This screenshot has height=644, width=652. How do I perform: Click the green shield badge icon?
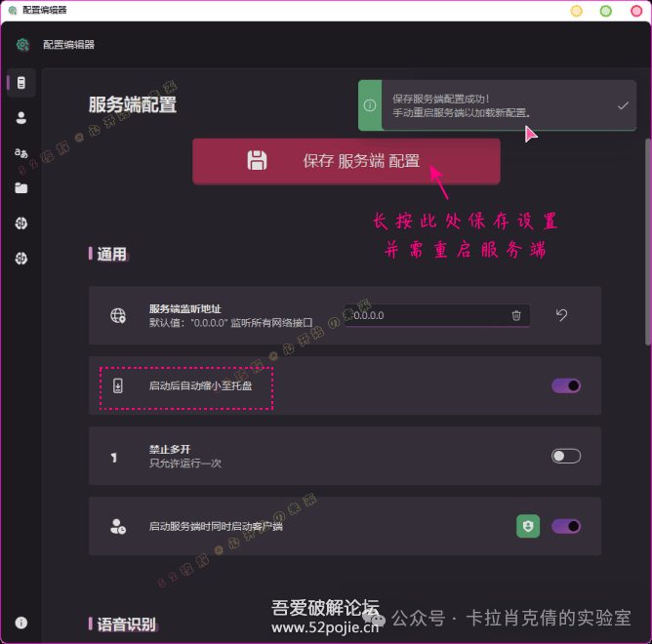tap(528, 526)
